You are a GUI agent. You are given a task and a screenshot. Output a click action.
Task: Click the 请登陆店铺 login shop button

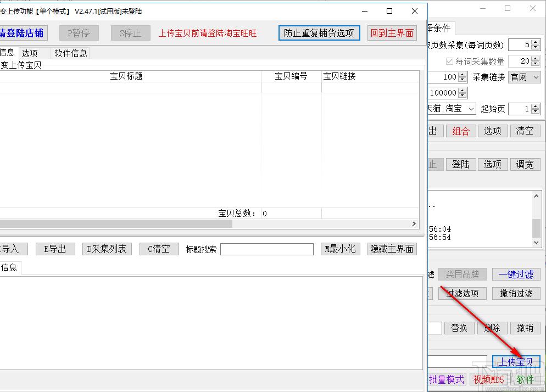tap(23, 33)
